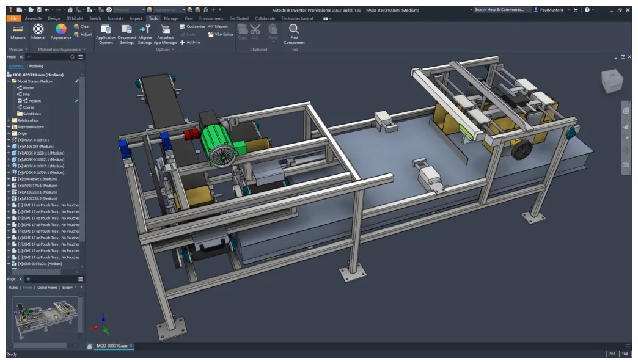Click the Orbit tool on navigation bar

pos(626,110)
